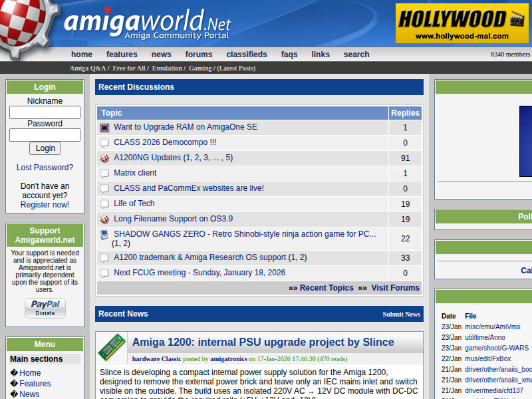
Task: Click the speech bubble icon beside CLASS 2026 Democompo
Action: (104, 143)
